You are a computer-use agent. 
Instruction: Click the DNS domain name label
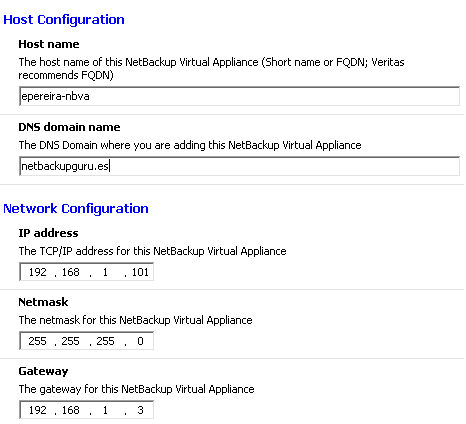click(69, 127)
